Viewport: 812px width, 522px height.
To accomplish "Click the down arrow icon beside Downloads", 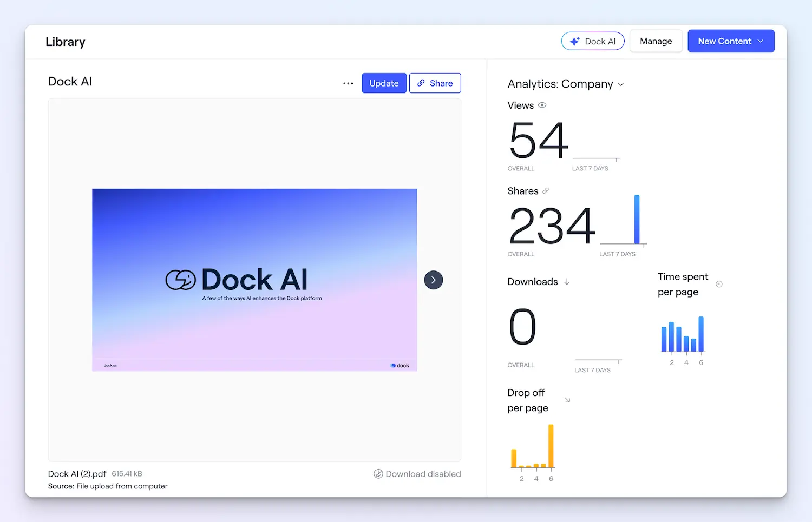I will pos(567,282).
